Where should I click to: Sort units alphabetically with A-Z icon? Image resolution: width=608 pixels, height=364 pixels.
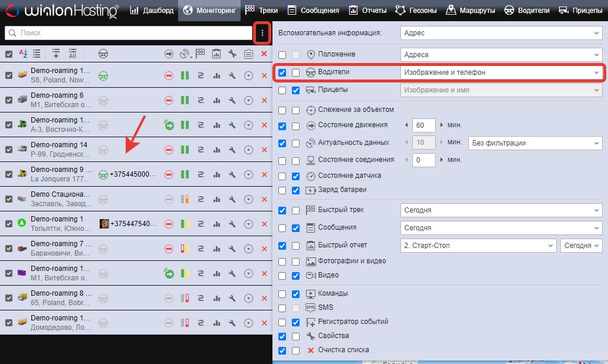(23, 54)
